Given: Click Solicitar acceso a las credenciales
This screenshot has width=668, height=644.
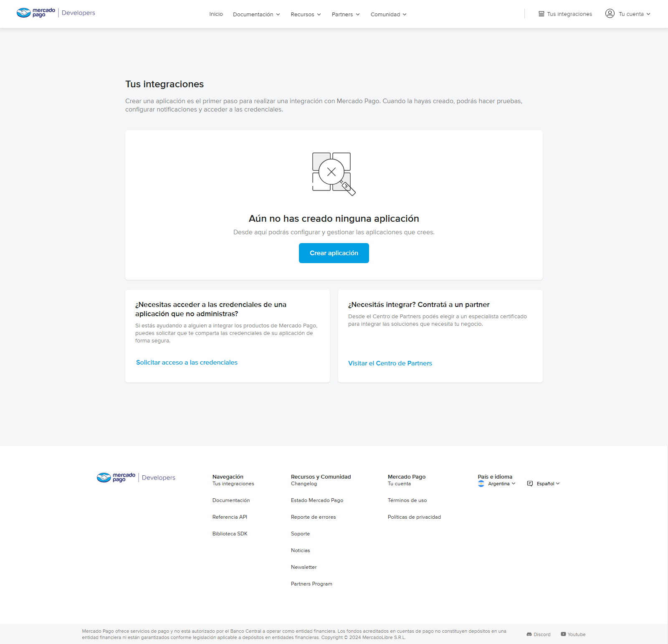Looking at the screenshot, I should click(187, 363).
